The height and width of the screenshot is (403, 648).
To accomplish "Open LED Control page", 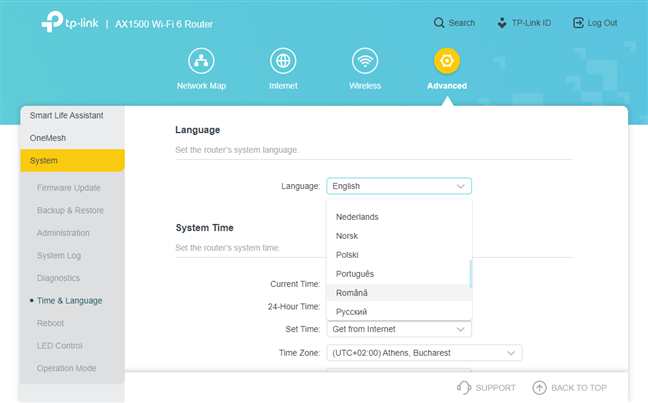I will 60,346.
